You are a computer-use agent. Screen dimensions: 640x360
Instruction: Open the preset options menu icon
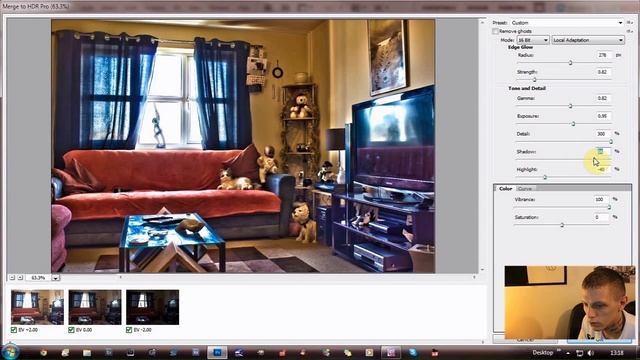[x=630, y=22]
